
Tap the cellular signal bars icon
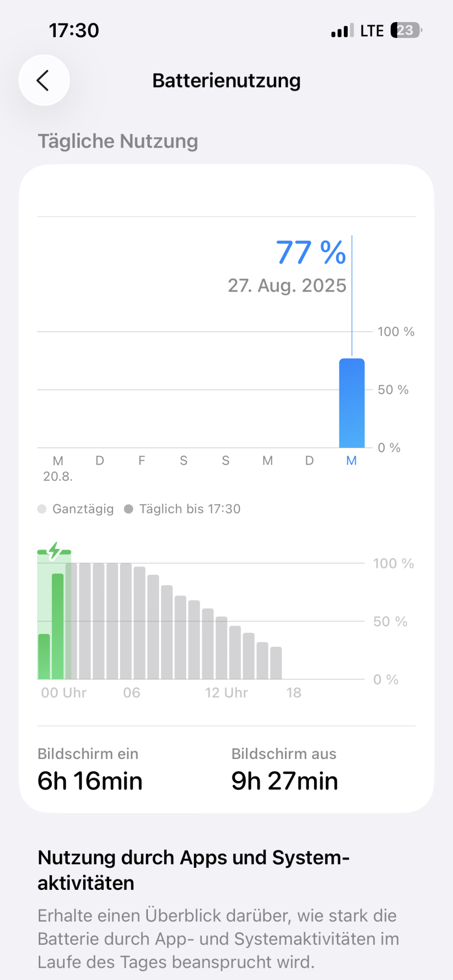[x=342, y=31]
